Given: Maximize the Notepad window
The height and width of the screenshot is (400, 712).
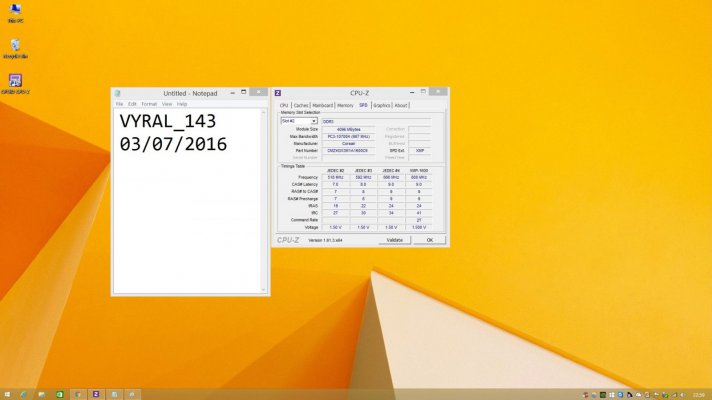Looking at the screenshot, I should coord(243,92).
